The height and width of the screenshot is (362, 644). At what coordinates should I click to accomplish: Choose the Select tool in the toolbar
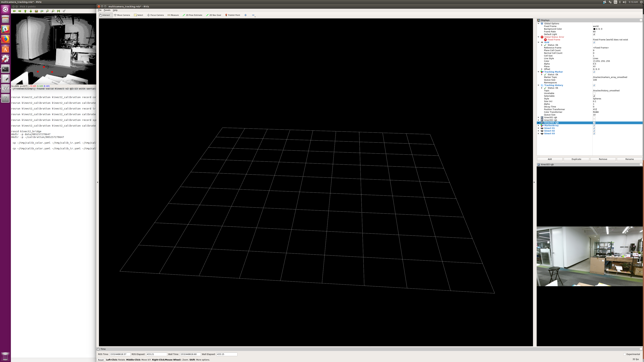139,15
